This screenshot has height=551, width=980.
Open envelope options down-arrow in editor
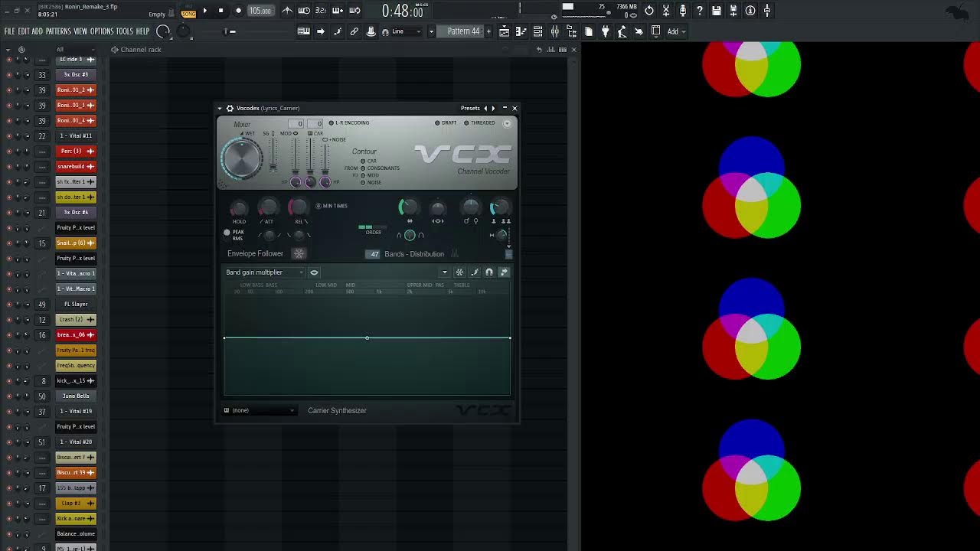point(444,272)
